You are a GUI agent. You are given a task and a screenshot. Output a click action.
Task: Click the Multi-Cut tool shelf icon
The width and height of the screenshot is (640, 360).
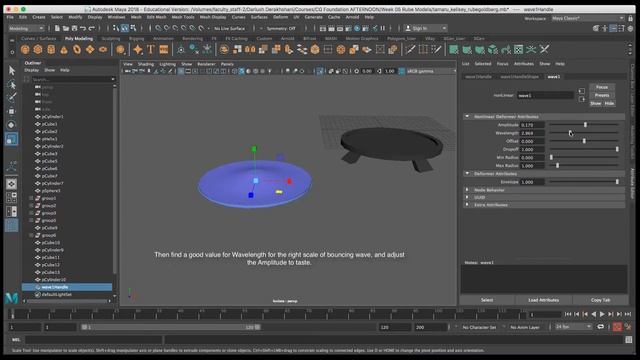(x=410, y=50)
